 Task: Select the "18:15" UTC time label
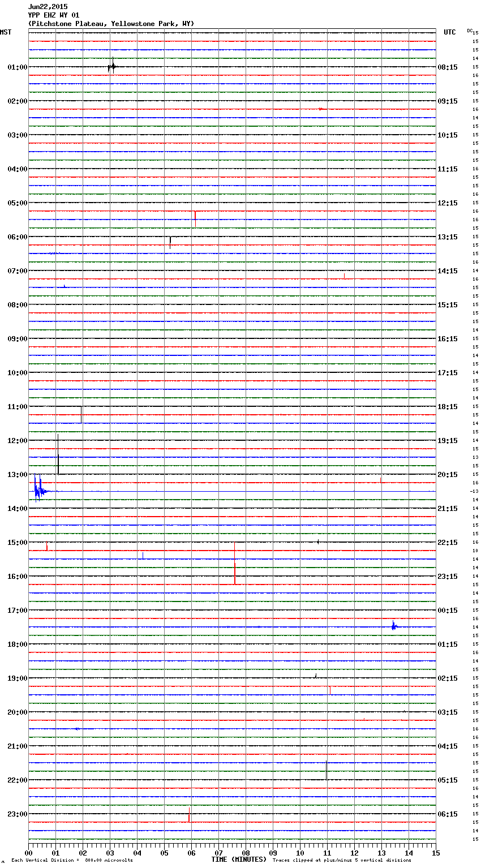[448, 407]
